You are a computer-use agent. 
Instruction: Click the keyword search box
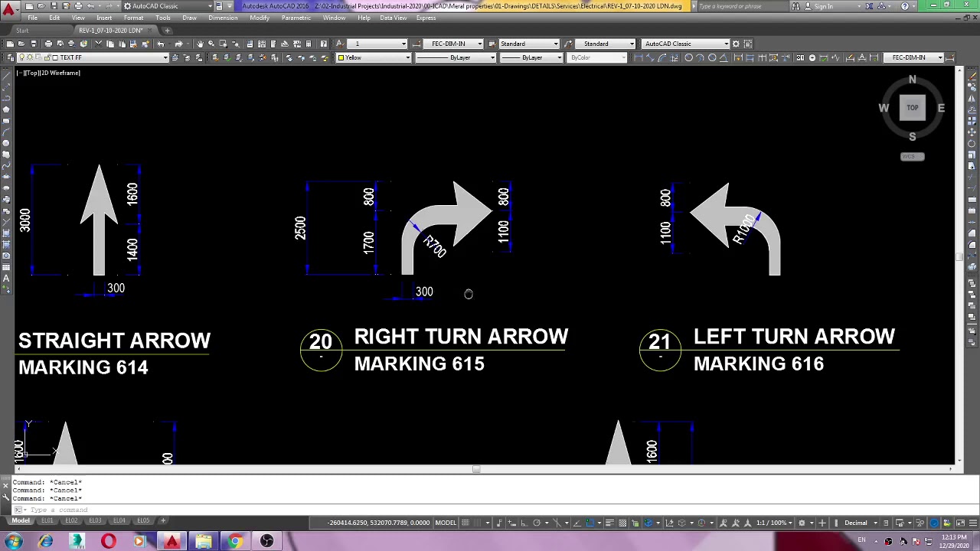coord(744,6)
